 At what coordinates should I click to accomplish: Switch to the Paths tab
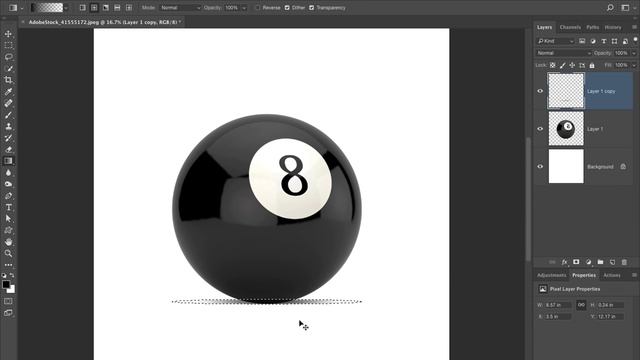click(x=592, y=27)
